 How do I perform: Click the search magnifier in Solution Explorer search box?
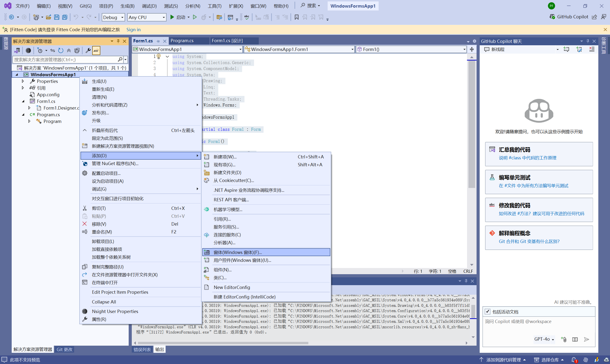(120, 60)
